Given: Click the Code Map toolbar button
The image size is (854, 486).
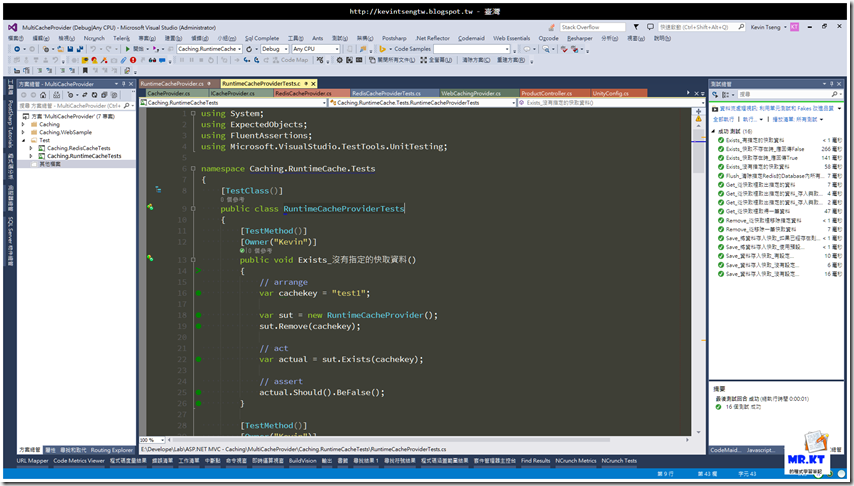Looking at the screenshot, I should point(289,60).
